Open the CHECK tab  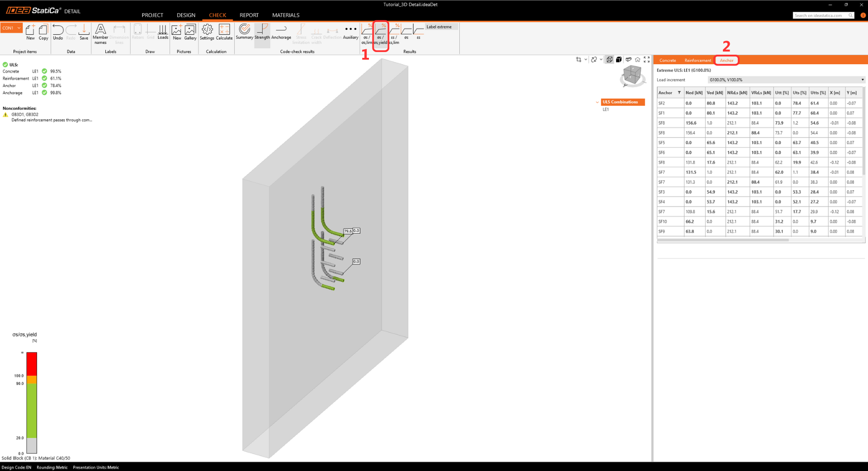click(x=217, y=15)
